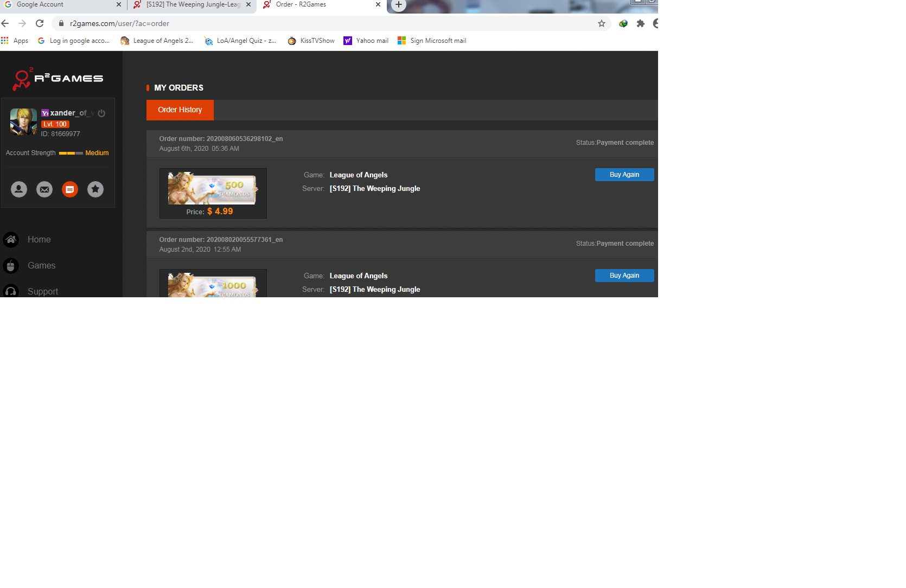Image resolution: width=906 pixels, height=588 pixels.
Task: Click the profile icon in sidebar
Action: [19, 189]
